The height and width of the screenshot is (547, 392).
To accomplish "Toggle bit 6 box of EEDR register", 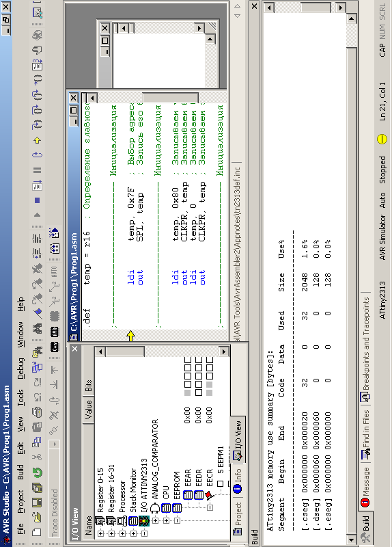I will click(198, 384).
